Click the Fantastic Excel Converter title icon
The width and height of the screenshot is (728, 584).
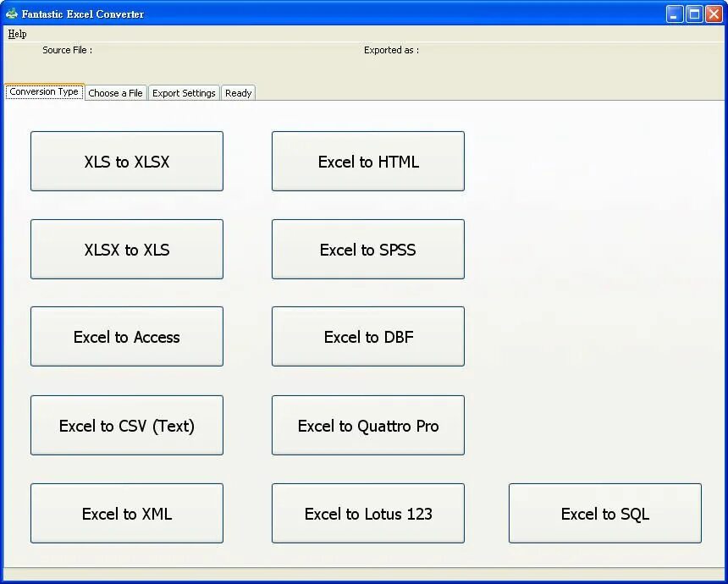coord(12,14)
